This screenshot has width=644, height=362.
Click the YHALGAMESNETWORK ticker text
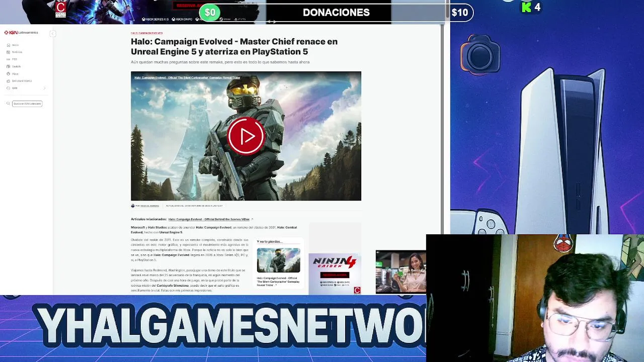(231, 326)
